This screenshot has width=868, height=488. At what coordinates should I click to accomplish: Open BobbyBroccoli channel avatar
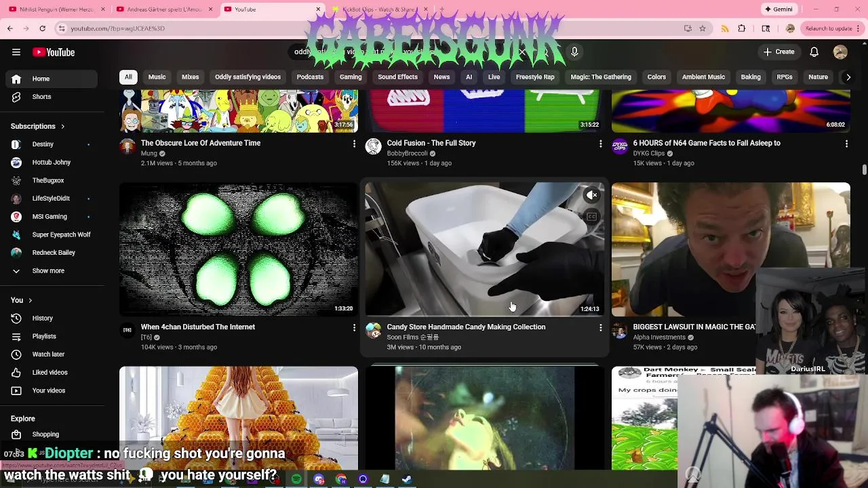point(374,146)
